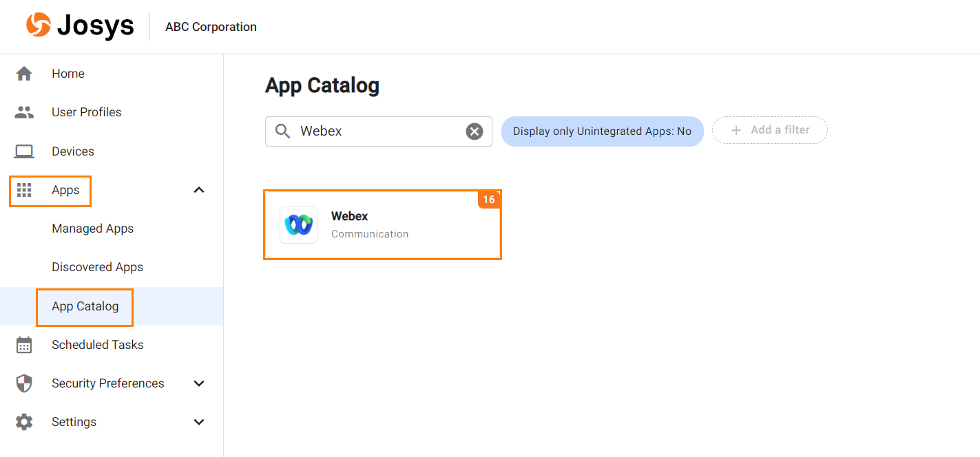Viewport: 980px width, 457px height.
Task: Click the plus icon in Add a filter
Action: pyautogui.click(x=736, y=130)
